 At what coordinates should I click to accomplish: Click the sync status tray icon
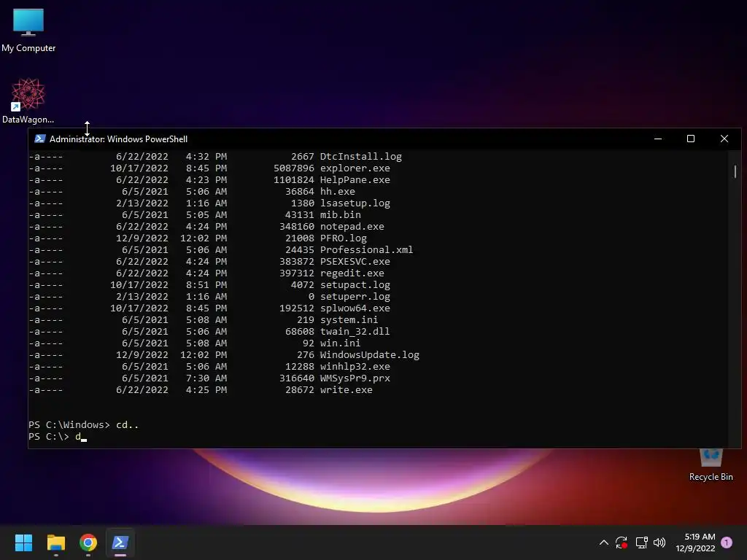click(x=622, y=542)
